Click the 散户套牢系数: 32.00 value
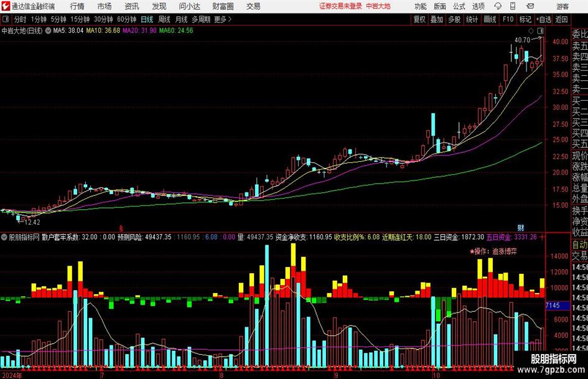This screenshot has width=588, height=379. pos(69,237)
